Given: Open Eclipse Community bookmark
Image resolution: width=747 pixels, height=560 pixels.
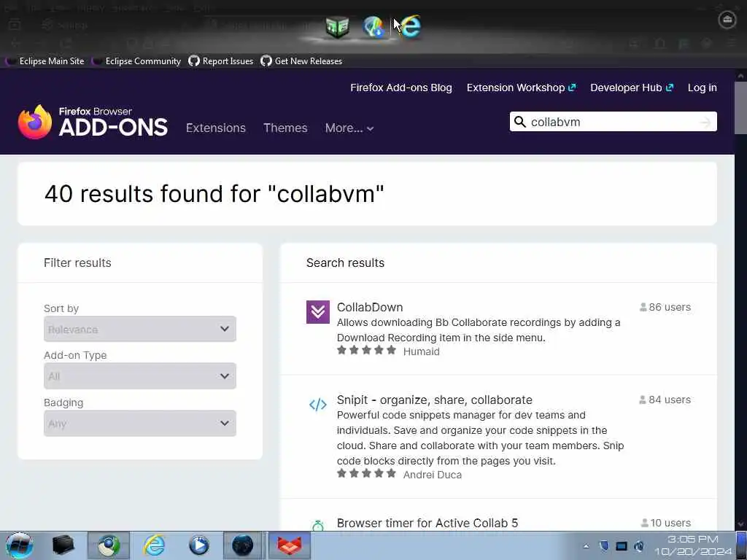Looking at the screenshot, I should point(136,61).
